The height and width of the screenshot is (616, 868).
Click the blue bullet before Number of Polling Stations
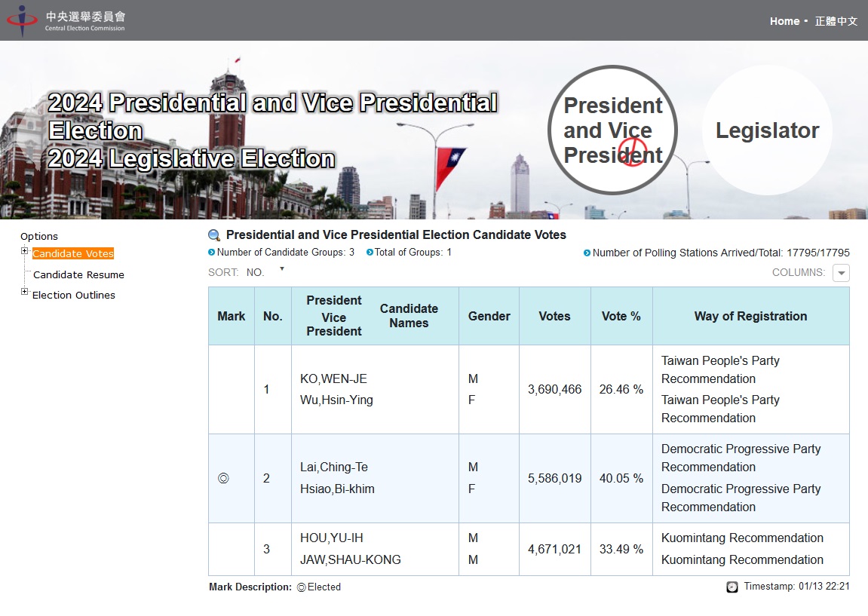pyautogui.click(x=587, y=253)
